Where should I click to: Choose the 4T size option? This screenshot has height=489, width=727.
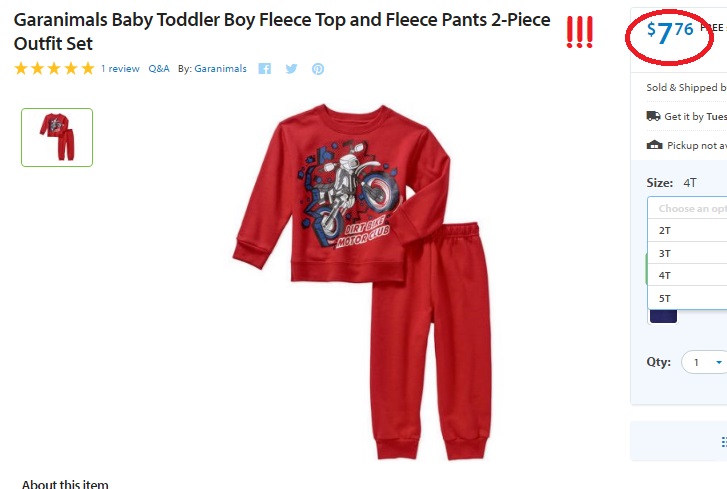[687, 275]
